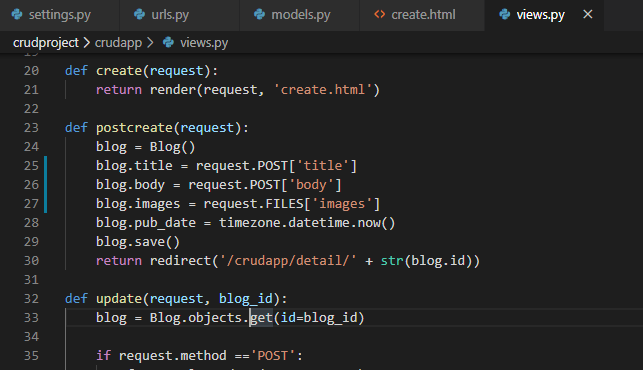Click line number 20 in the gutter
The width and height of the screenshot is (643, 370).
click(x=31, y=71)
